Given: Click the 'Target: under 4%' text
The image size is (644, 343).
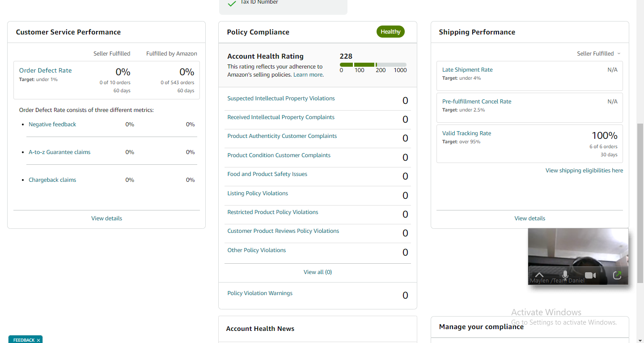Looking at the screenshot, I should click(462, 78).
